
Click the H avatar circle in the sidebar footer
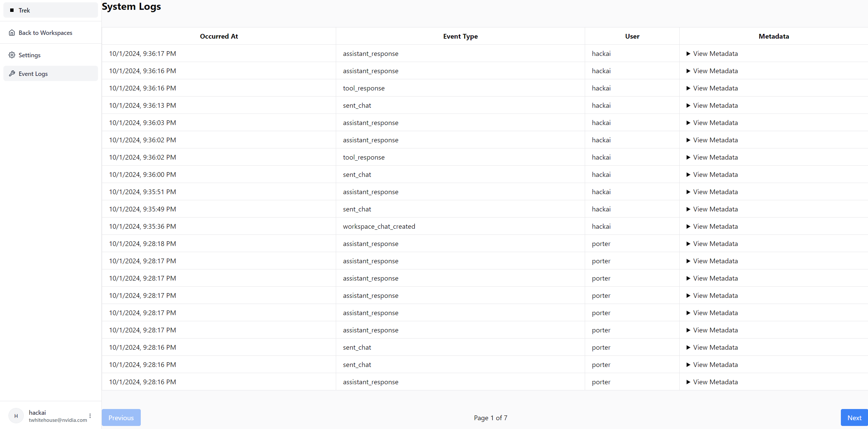click(x=16, y=416)
